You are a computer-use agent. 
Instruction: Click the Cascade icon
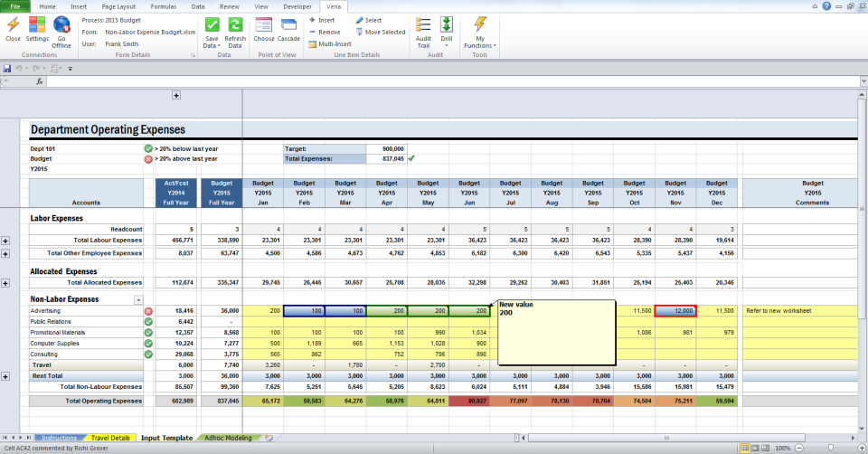coord(288,25)
